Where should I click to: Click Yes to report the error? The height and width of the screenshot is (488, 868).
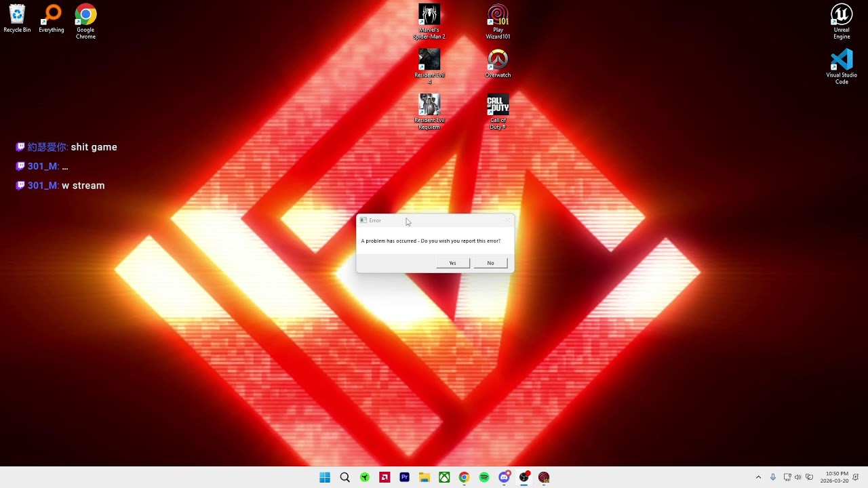[452, 263]
